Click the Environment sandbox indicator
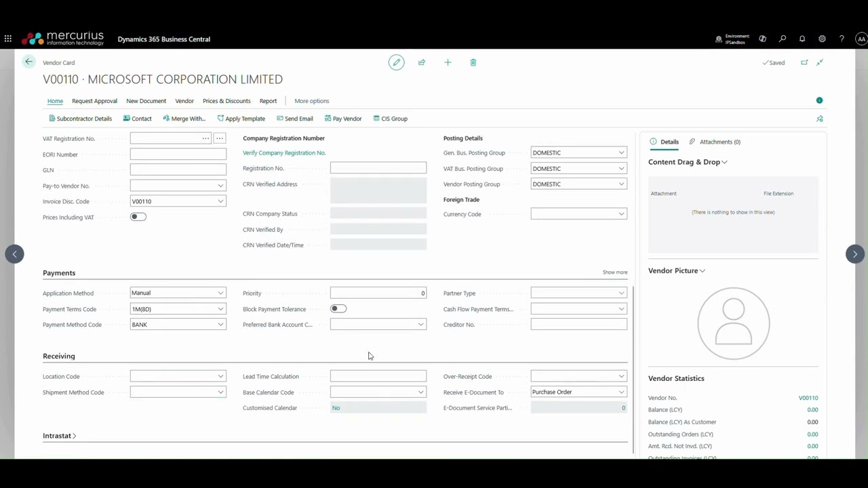 [732, 39]
